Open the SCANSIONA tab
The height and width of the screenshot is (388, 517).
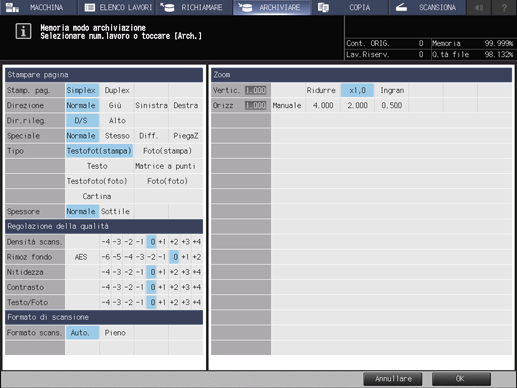427,7
